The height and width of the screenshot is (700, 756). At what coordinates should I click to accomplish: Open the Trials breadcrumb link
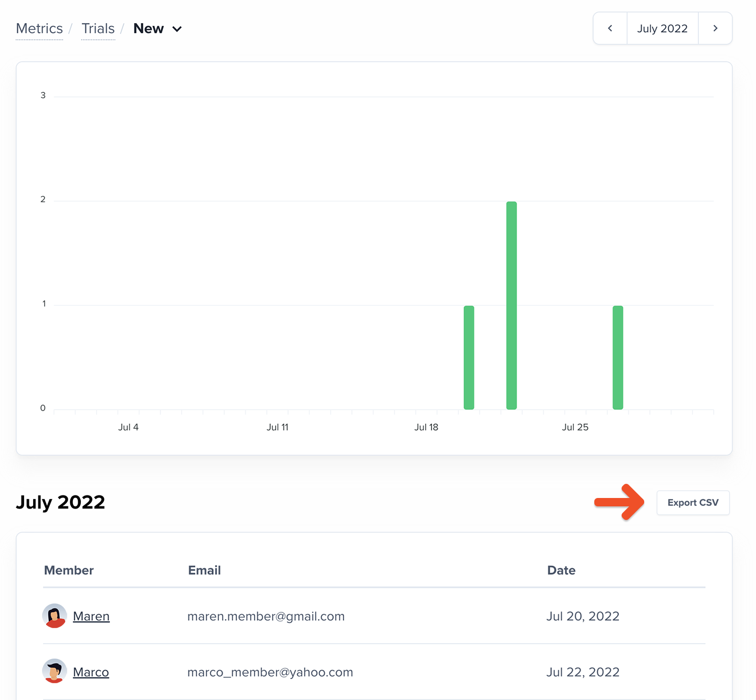(x=98, y=28)
